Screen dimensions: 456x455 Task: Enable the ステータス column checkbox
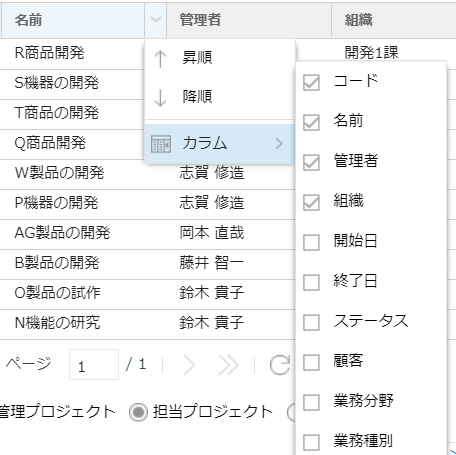pyautogui.click(x=311, y=322)
